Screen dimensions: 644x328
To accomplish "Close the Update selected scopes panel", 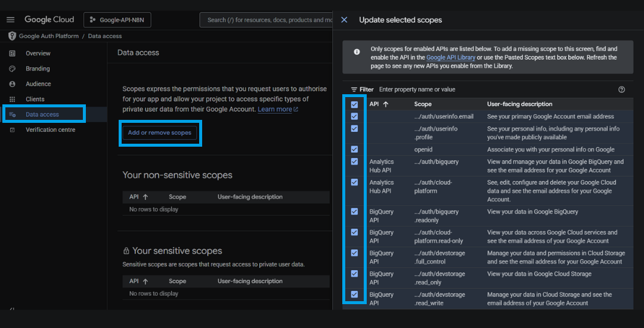I will point(344,20).
